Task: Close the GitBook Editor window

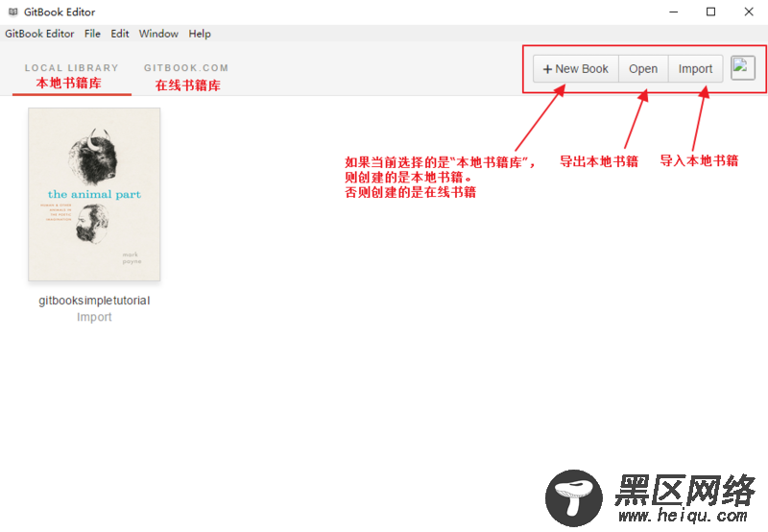Action: (x=749, y=12)
